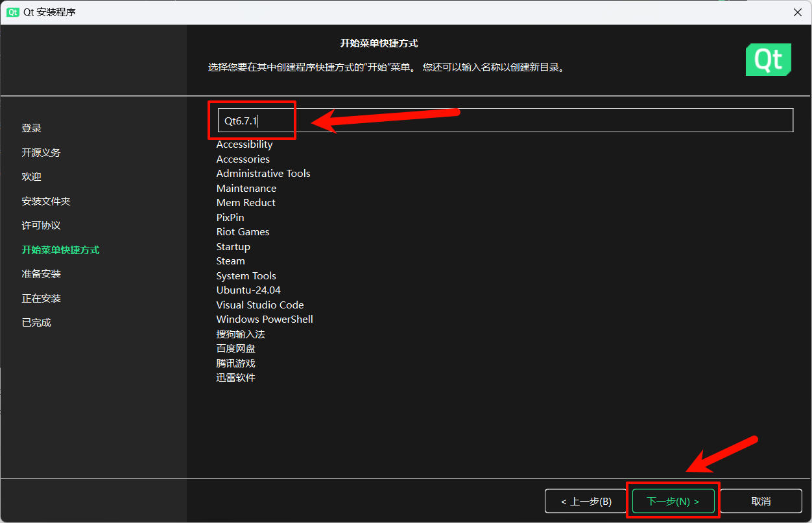Image resolution: width=812 pixels, height=523 pixels.
Task: Select the Maintenance folder entry
Action: click(246, 189)
